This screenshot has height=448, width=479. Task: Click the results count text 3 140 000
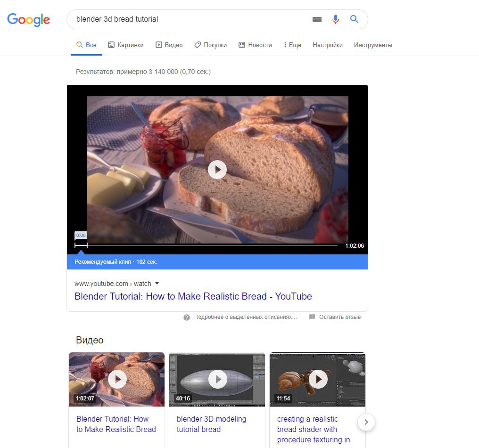tap(143, 72)
